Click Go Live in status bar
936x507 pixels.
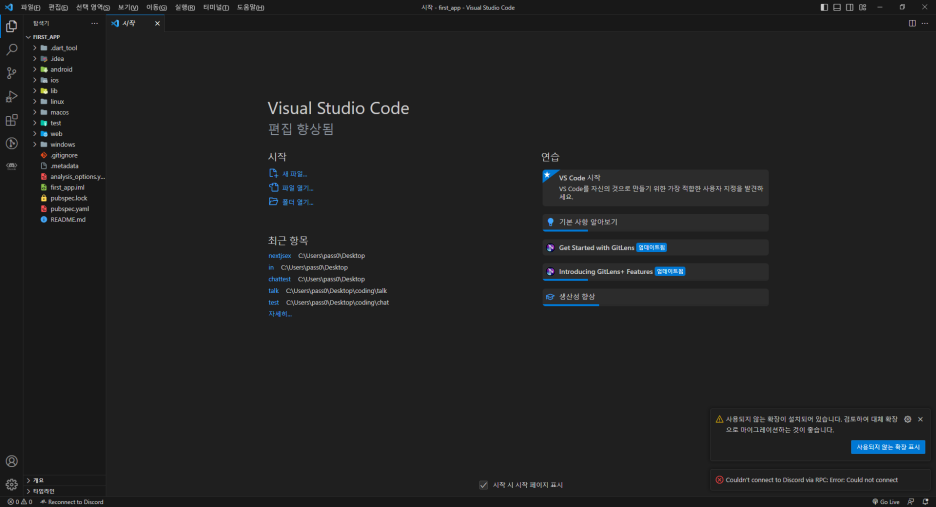[x=886, y=502]
